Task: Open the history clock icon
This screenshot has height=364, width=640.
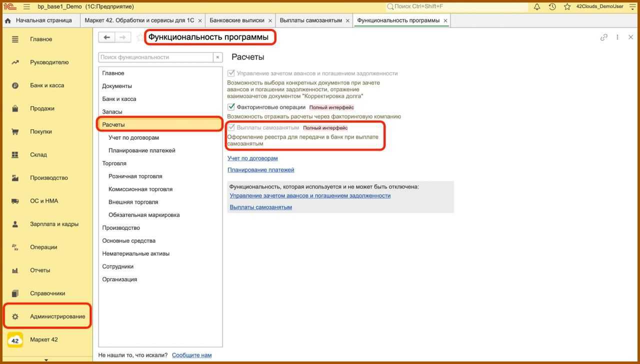Action: click(x=552, y=6)
